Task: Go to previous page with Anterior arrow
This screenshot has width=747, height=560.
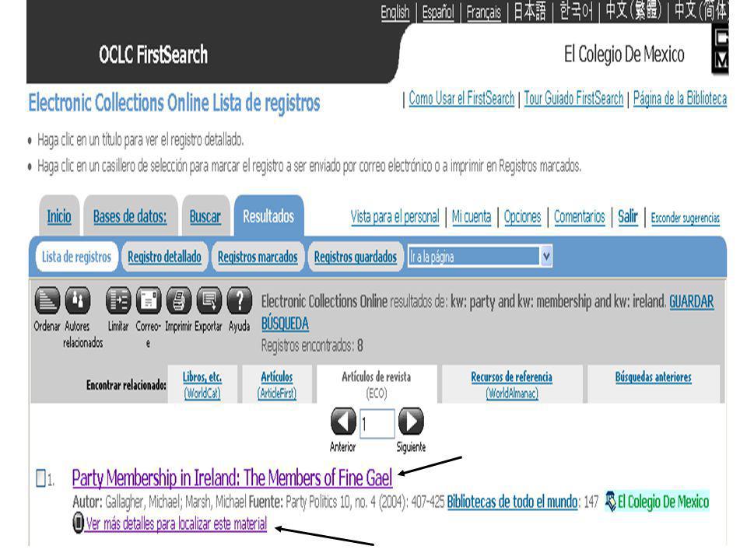Action: tap(343, 421)
